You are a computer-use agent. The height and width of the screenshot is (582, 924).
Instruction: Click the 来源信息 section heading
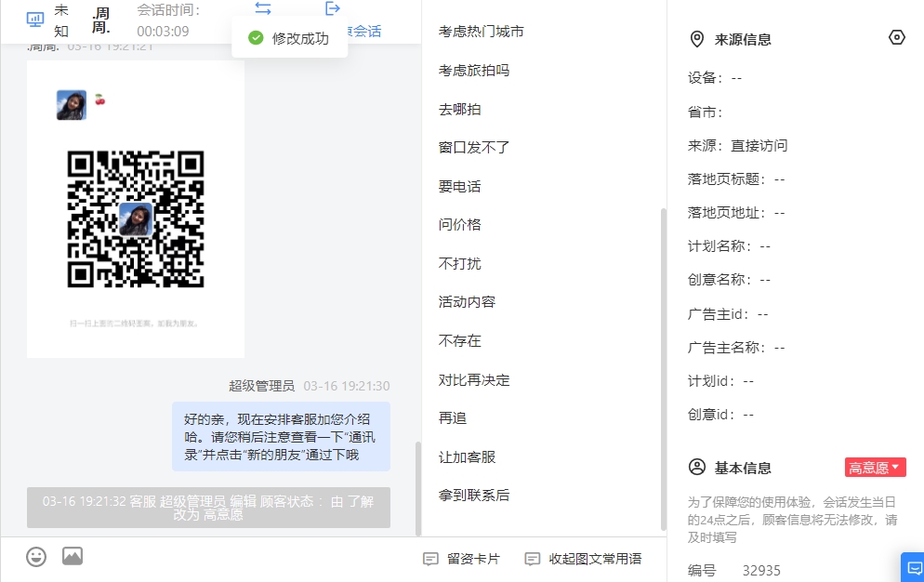743,39
